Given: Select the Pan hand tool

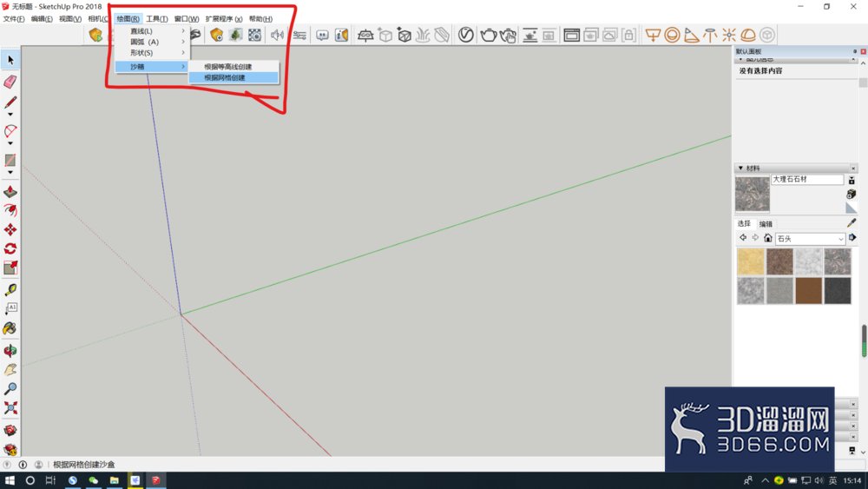Looking at the screenshot, I should point(10,369).
